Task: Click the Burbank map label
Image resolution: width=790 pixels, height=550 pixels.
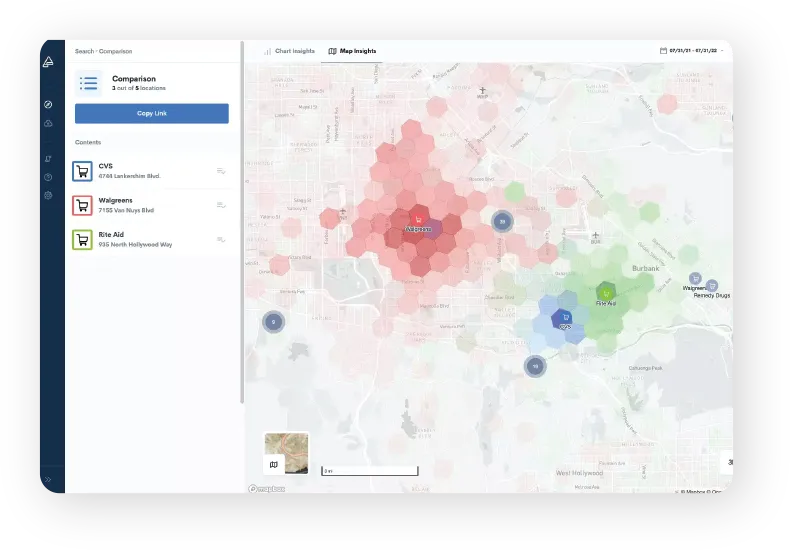Action: point(645,268)
